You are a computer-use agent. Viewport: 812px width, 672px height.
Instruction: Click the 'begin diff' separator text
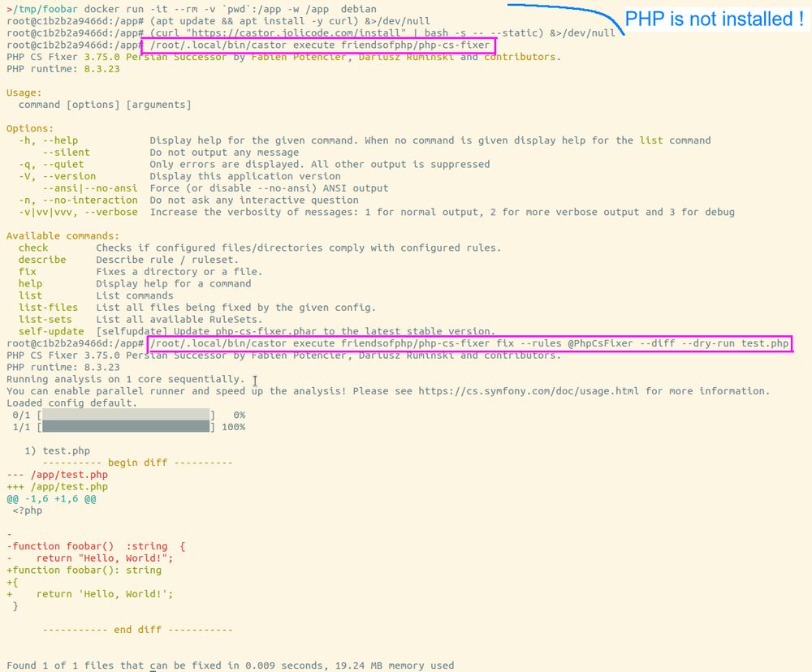(138, 463)
